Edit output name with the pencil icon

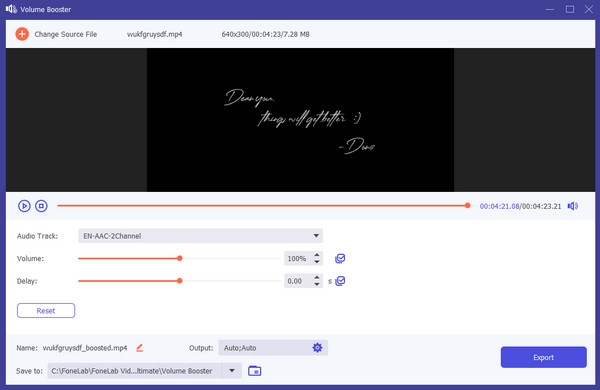[x=140, y=348]
